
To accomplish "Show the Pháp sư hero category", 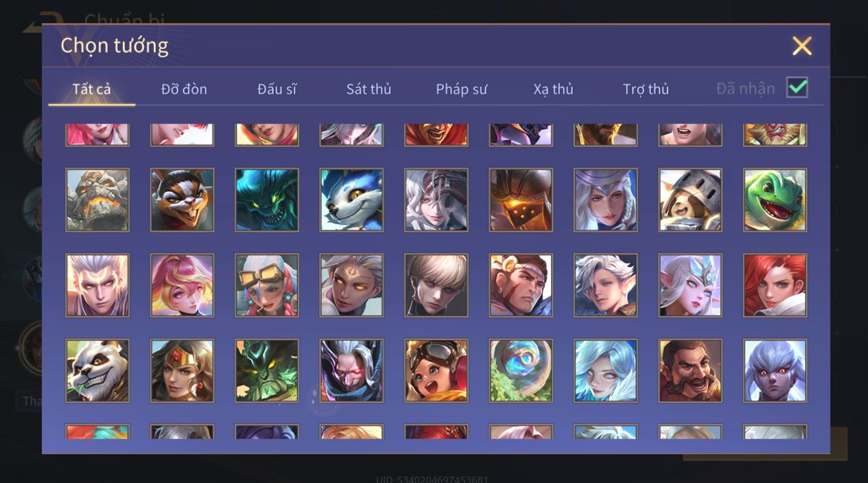I will coord(461,89).
